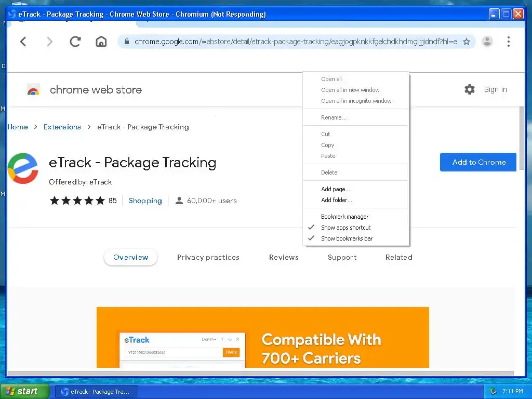Screen dimensions: 532x399
Task: Choose Open all in incognito window
Action: pos(356,101)
